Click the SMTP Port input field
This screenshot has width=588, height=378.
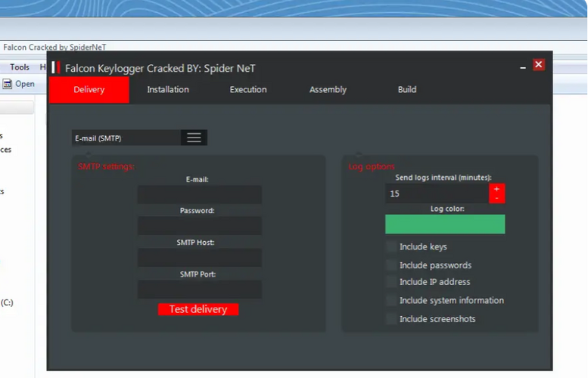tap(200, 290)
